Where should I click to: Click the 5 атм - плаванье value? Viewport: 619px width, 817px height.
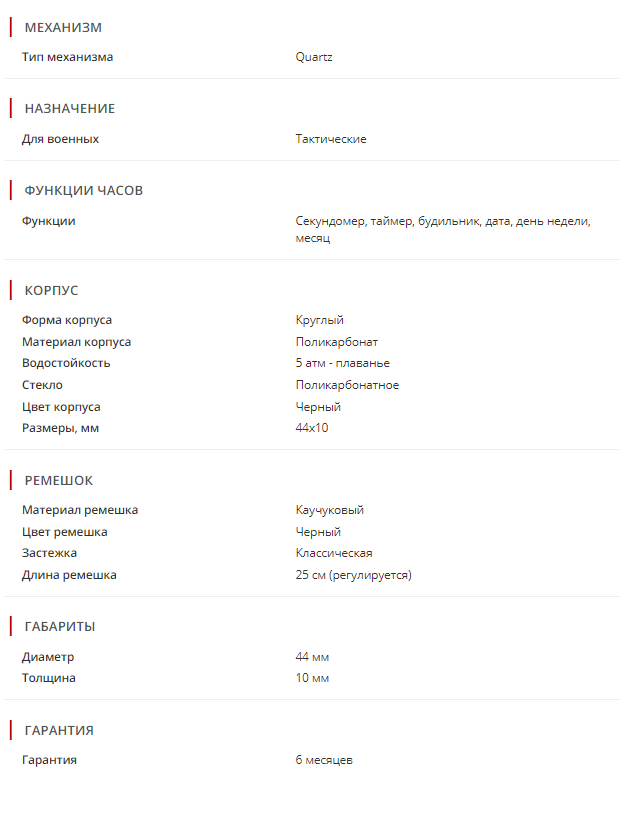[x=343, y=363]
